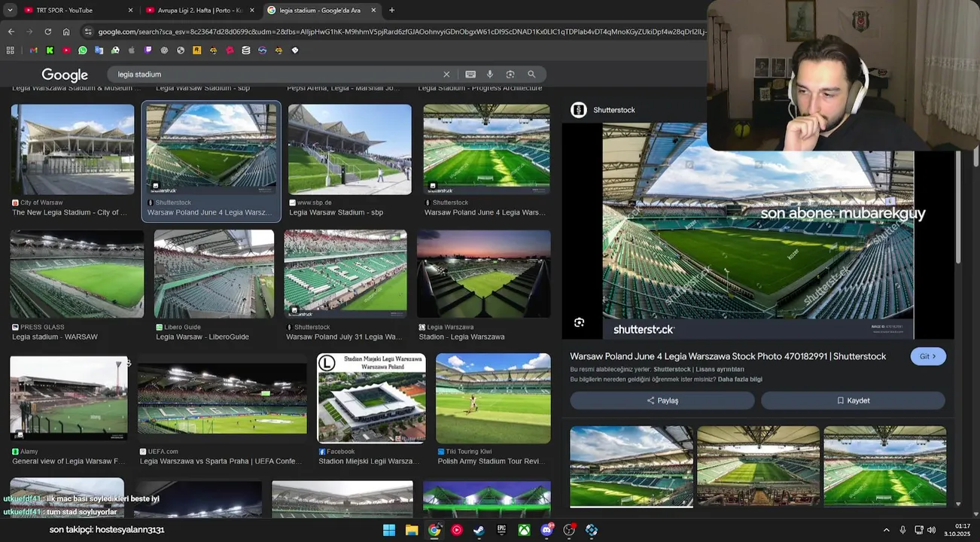Click the Lens icon on preview image
The width and height of the screenshot is (980, 542).
pos(579,322)
